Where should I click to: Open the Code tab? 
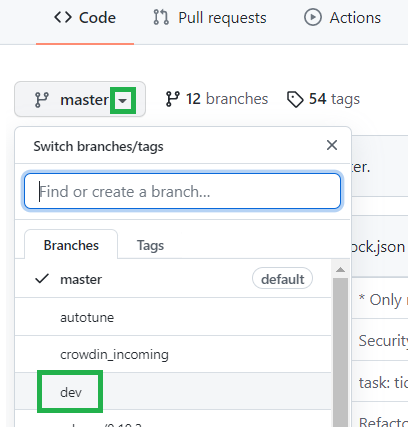pyautogui.click(x=85, y=18)
